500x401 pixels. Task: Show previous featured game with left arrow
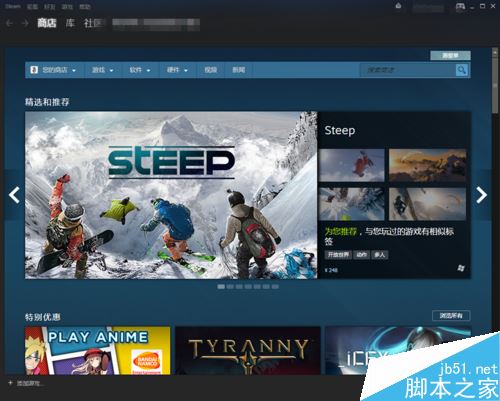[x=14, y=195]
